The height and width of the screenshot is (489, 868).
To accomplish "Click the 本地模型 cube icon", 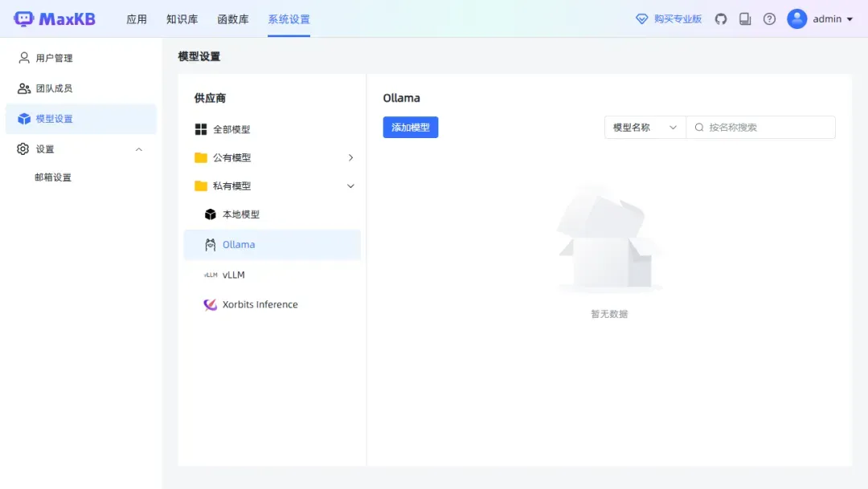I will [211, 214].
